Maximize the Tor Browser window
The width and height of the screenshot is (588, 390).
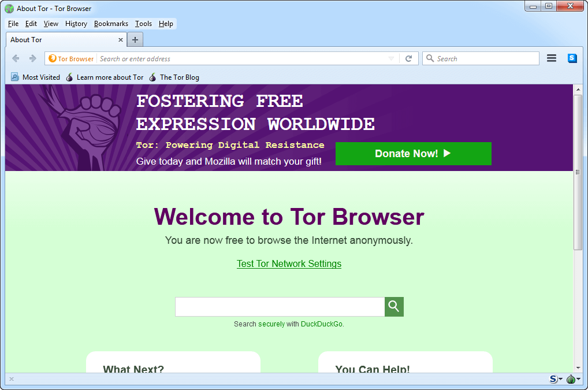tap(549, 6)
